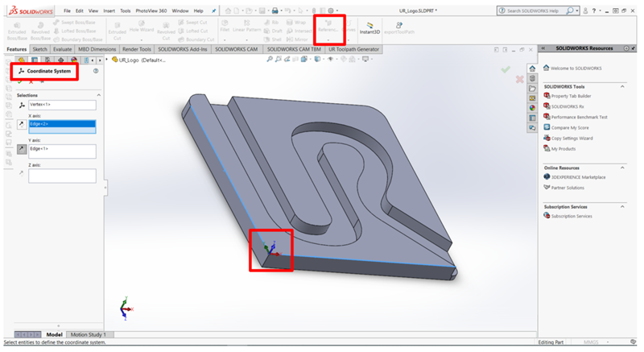The height and width of the screenshot is (352, 644).
Task: Click the Extruded Cut tool
Action: coord(117,31)
